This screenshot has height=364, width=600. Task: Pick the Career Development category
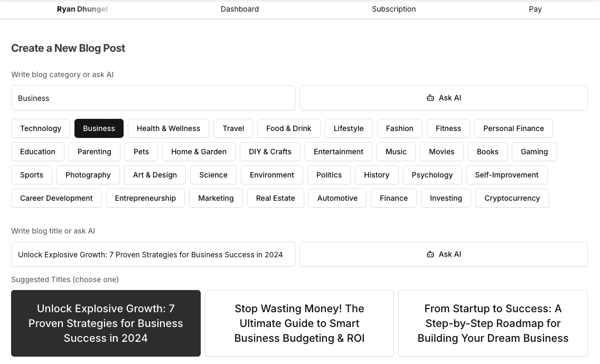point(56,198)
